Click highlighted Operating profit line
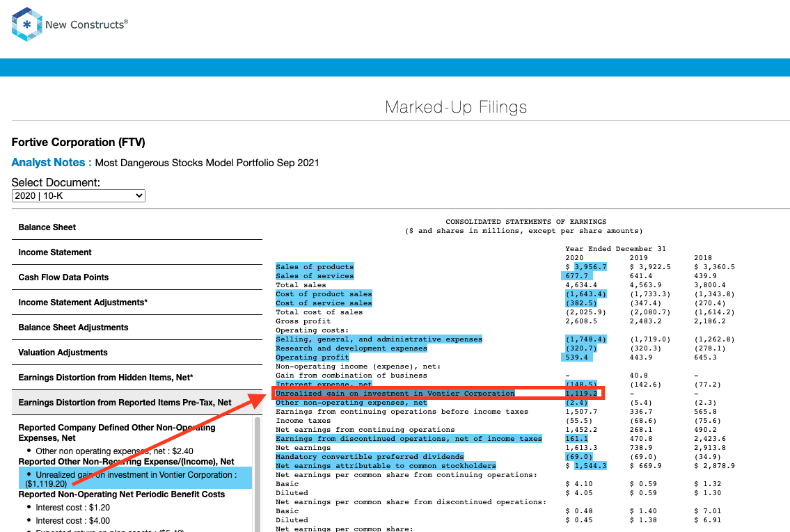790x532 pixels. [312, 357]
